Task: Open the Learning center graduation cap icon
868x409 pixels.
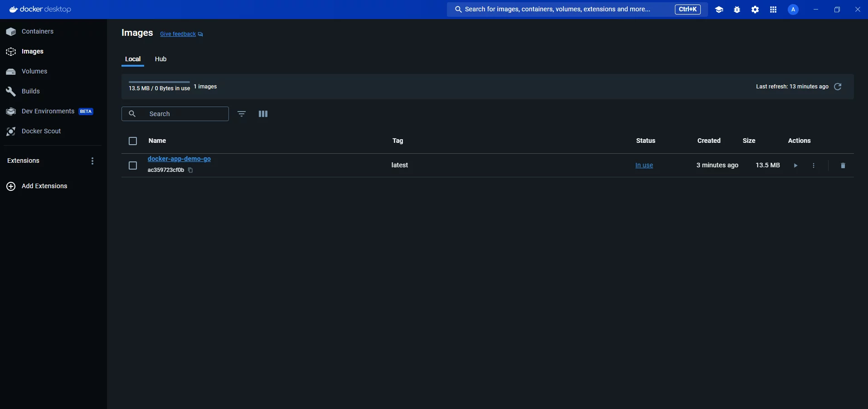Action: pos(719,10)
